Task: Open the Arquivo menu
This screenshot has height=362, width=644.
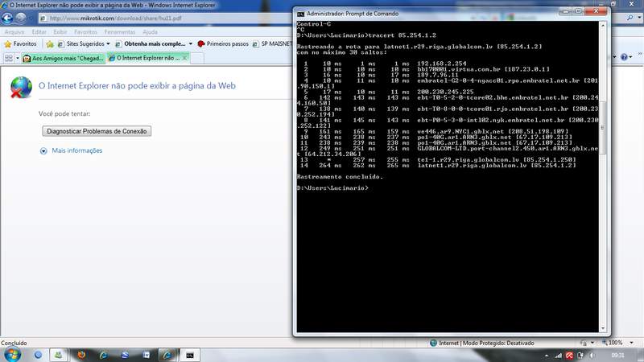Action: coord(14,32)
